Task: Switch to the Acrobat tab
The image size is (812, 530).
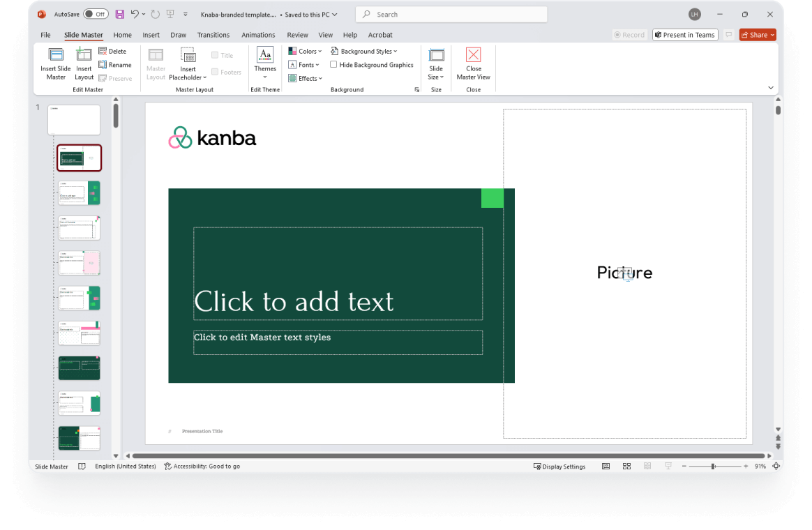Action: pyautogui.click(x=380, y=35)
